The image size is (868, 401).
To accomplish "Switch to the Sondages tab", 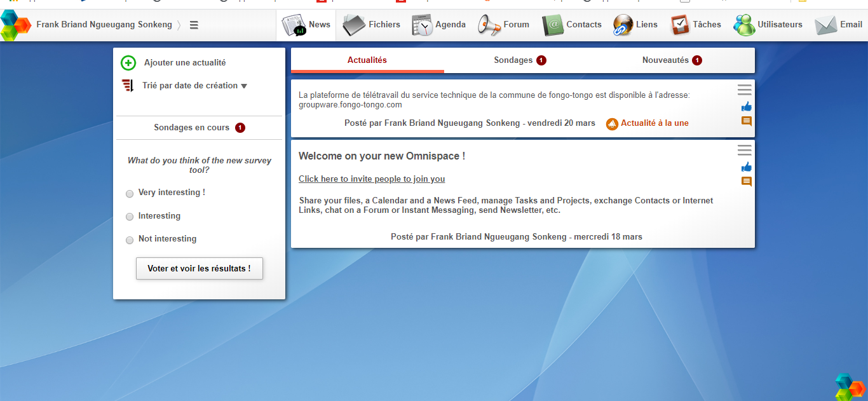I will [519, 60].
